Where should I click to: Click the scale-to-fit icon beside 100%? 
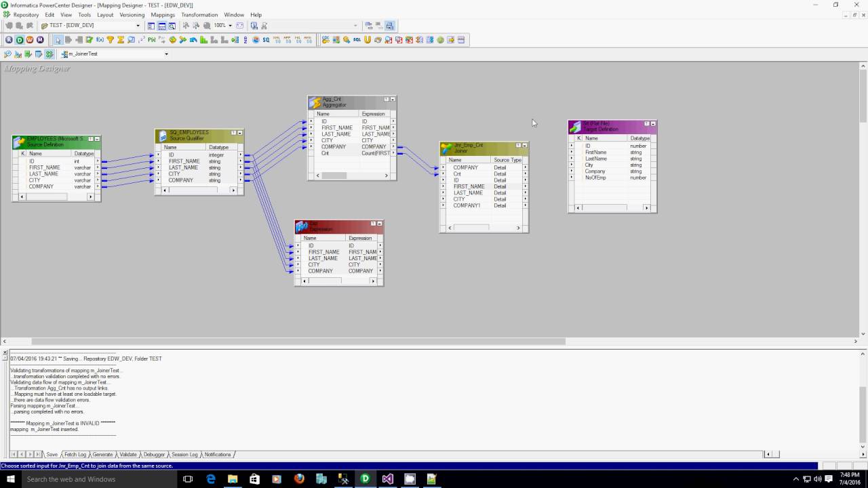click(x=239, y=26)
